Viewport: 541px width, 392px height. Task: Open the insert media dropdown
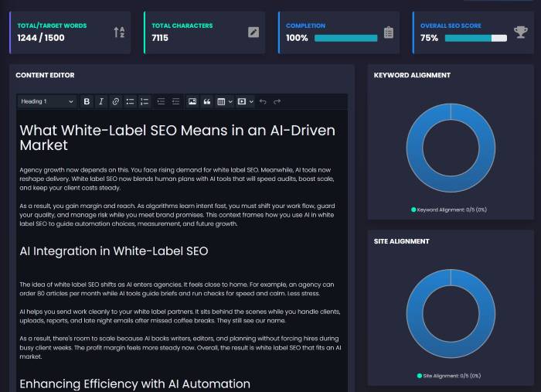[x=245, y=101]
